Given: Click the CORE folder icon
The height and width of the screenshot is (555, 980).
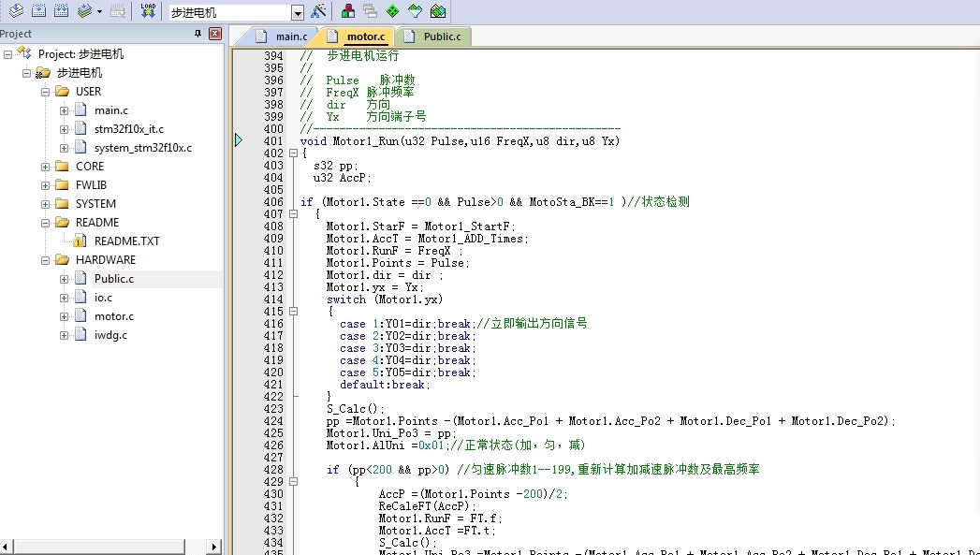Looking at the screenshot, I should (x=62, y=167).
